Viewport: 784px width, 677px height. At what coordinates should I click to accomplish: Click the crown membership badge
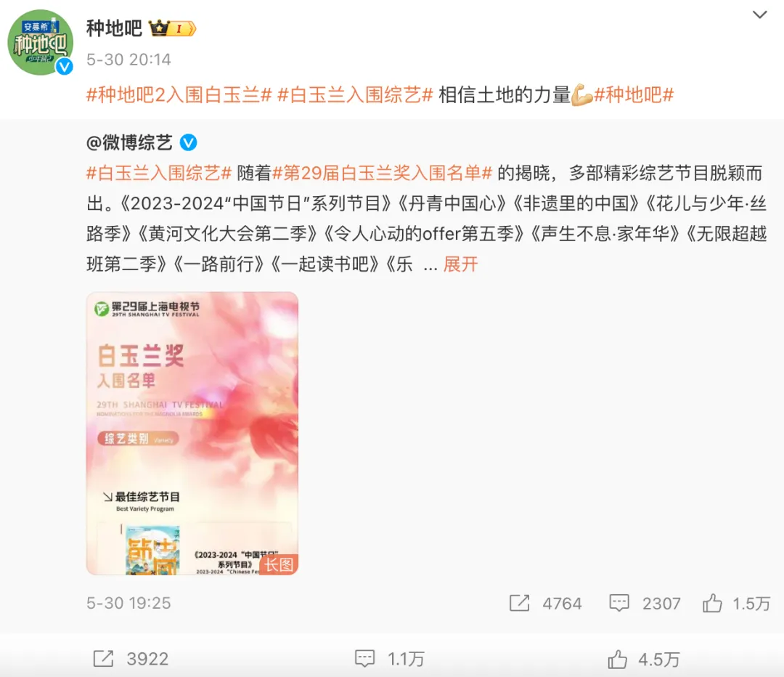172,28
